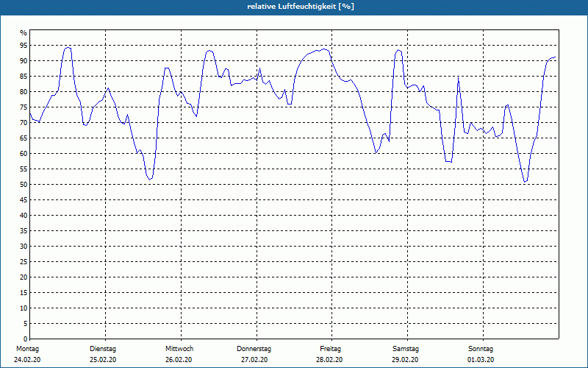Select the 15 y-axis label

pos(24,292)
